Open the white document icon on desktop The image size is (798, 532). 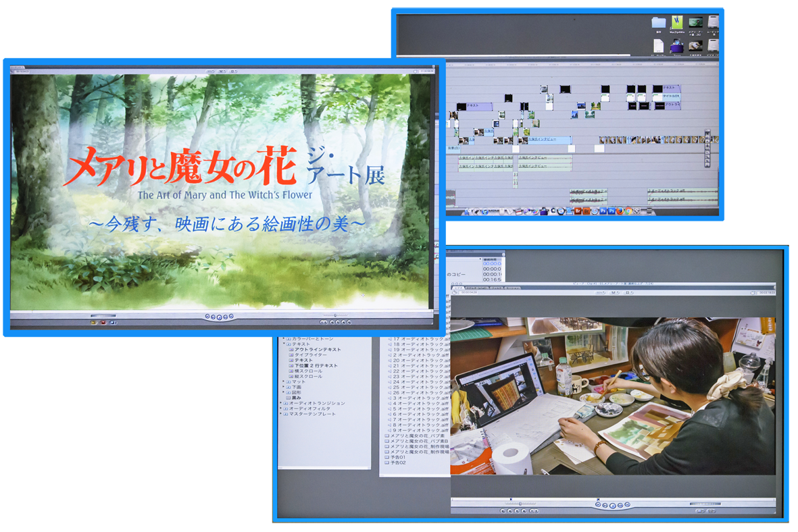click(659, 47)
